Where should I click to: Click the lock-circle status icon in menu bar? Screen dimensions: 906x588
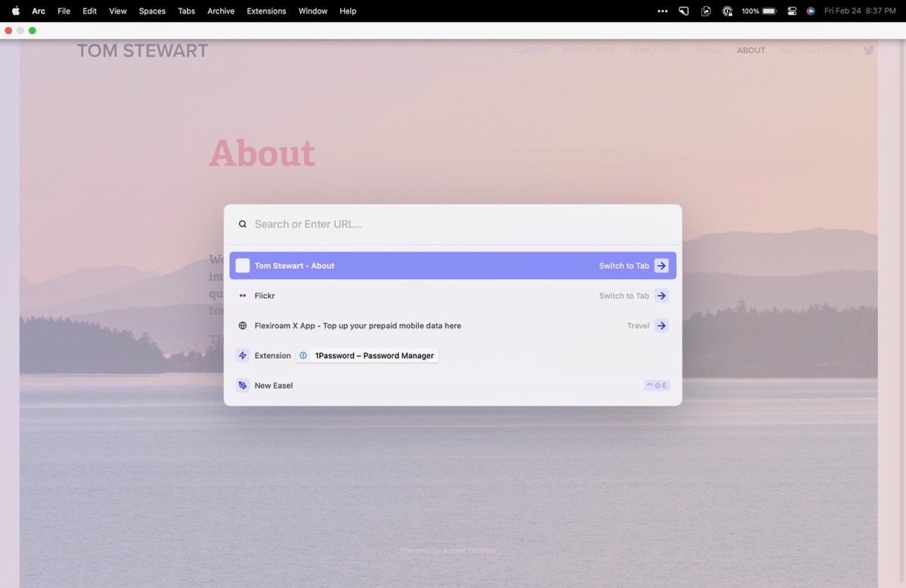click(x=728, y=11)
